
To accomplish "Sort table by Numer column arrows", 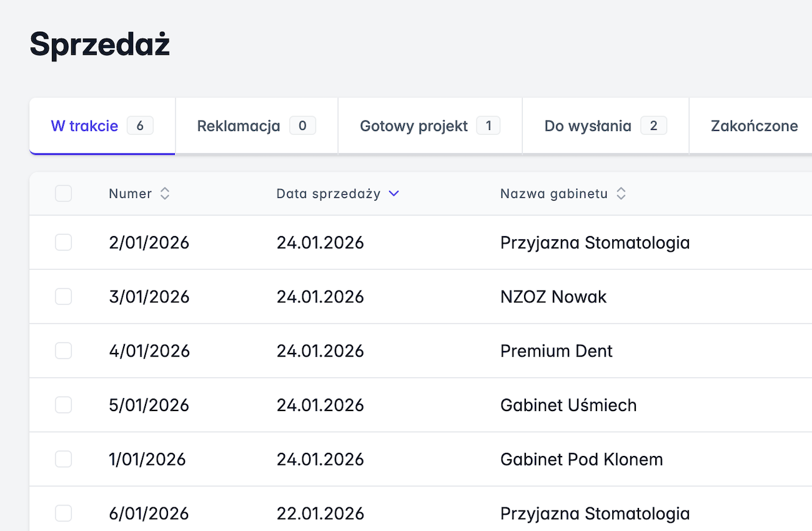I will pyautogui.click(x=165, y=194).
